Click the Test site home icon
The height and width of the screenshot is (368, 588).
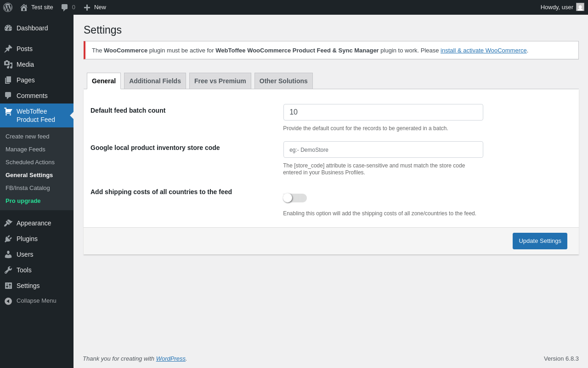click(x=24, y=7)
